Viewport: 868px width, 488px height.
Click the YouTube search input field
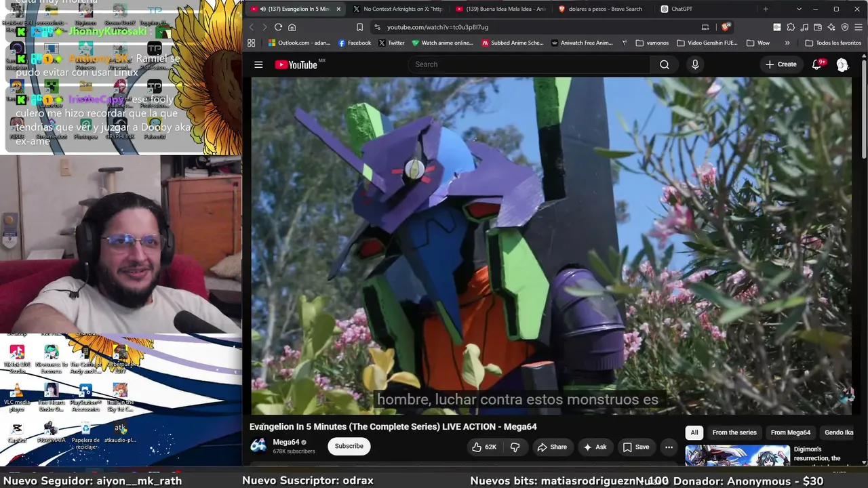[x=529, y=64]
